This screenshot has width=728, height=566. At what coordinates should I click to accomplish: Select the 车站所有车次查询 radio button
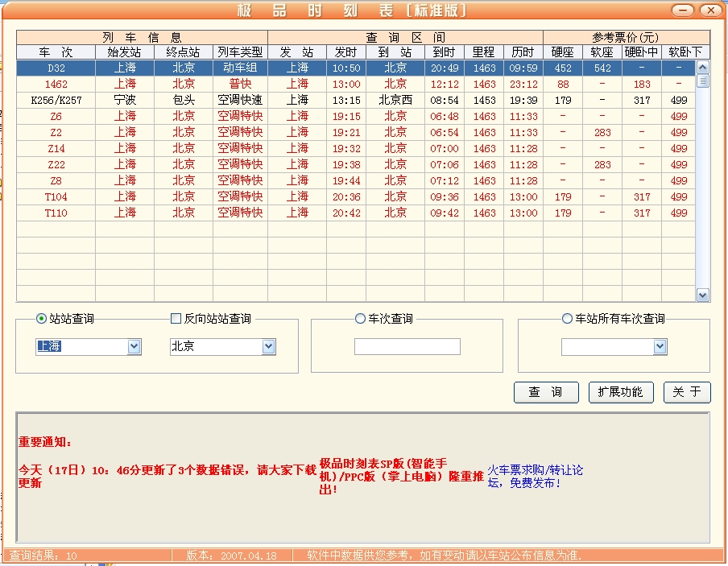coord(567,319)
